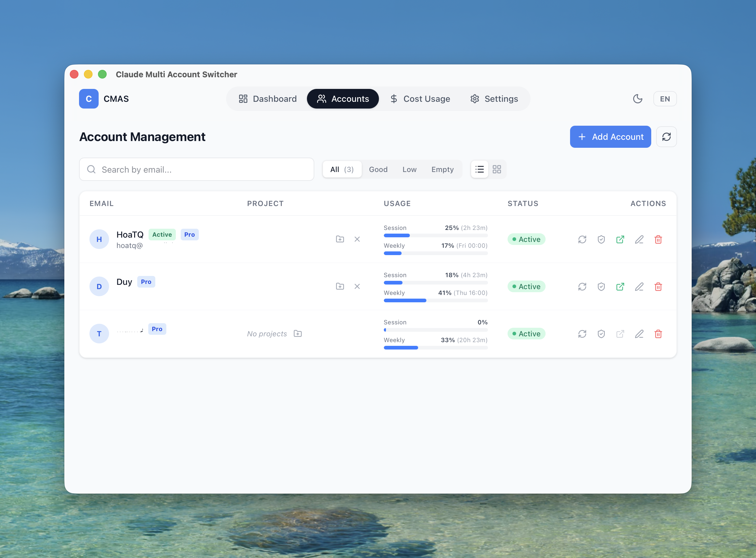This screenshot has height=558, width=756.
Task: Open the Dashboard tab
Action: [268, 99]
